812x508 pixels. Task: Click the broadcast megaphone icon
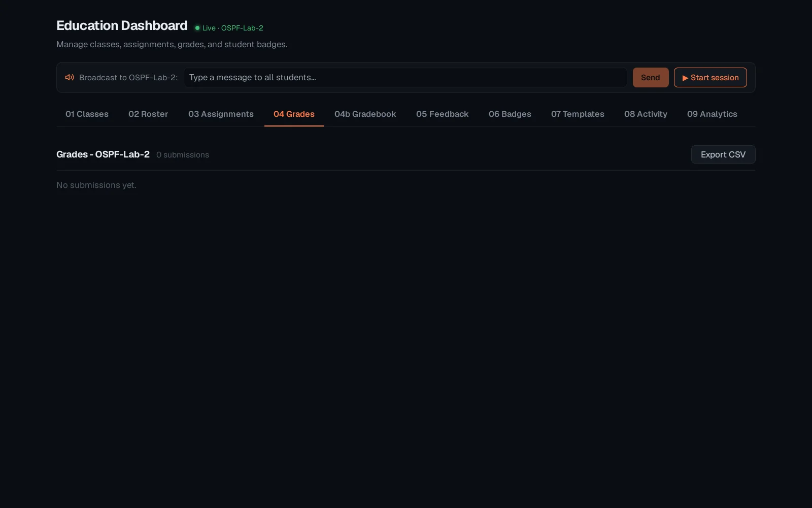click(x=70, y=77)
